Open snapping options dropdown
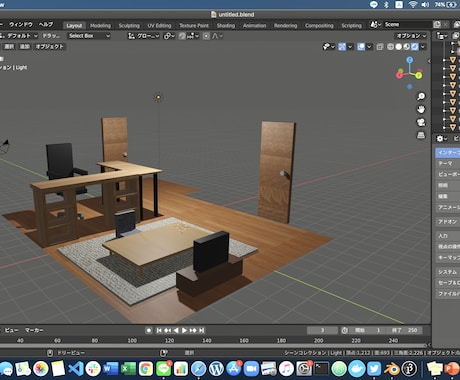460x380 pixels. 193,36
